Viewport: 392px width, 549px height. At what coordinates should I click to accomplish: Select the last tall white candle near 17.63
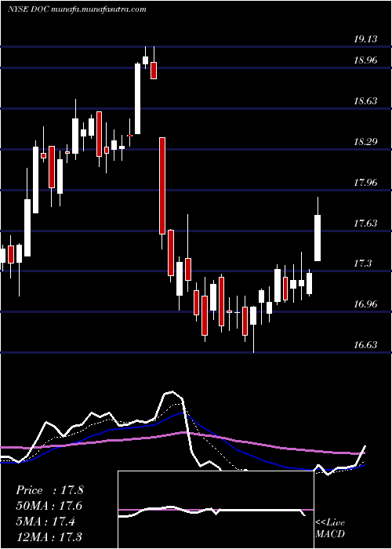(318, 238)
